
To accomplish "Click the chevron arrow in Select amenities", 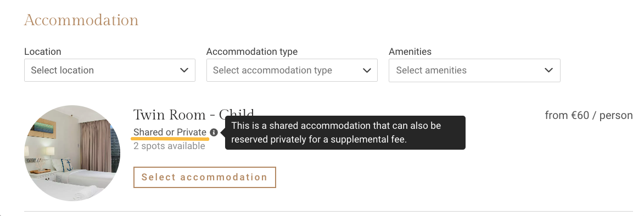I will [548, 70].
